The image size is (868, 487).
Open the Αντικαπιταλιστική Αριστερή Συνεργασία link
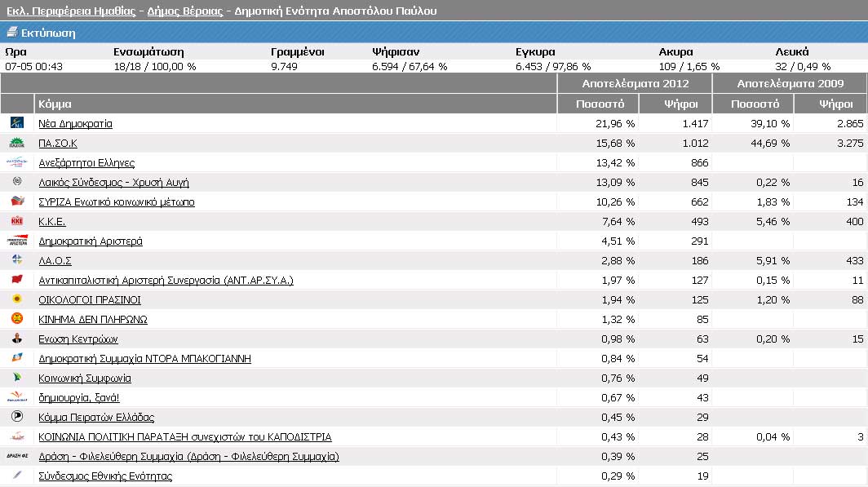coord(166,280)
